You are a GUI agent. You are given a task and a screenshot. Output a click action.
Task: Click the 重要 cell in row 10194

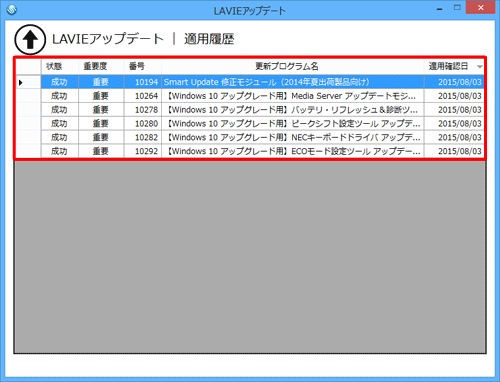click(x=101, y=82)
